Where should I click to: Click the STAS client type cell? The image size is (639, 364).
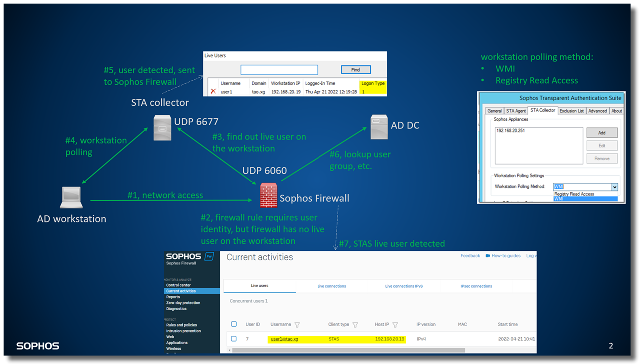point(334,339)
